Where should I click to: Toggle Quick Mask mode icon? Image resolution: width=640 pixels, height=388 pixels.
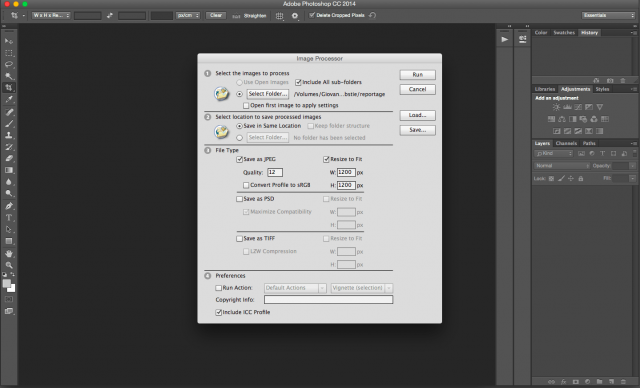9,299
